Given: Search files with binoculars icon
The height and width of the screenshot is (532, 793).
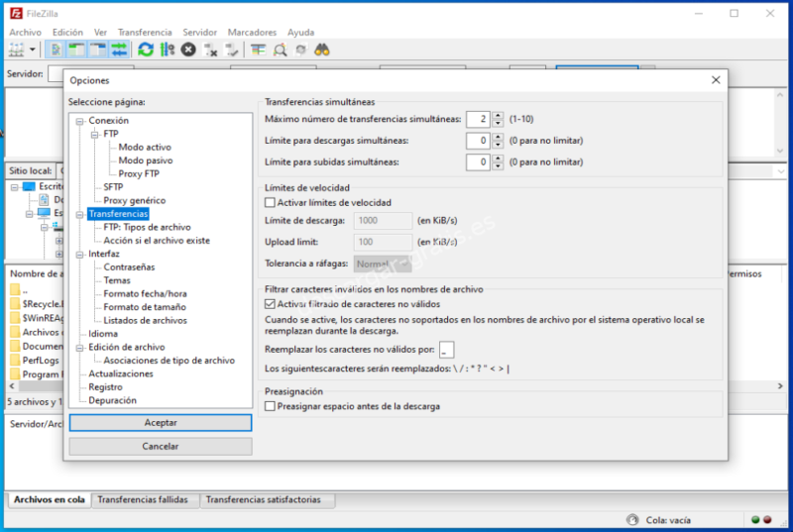Looking at the screenshot, I should point(322,50).
